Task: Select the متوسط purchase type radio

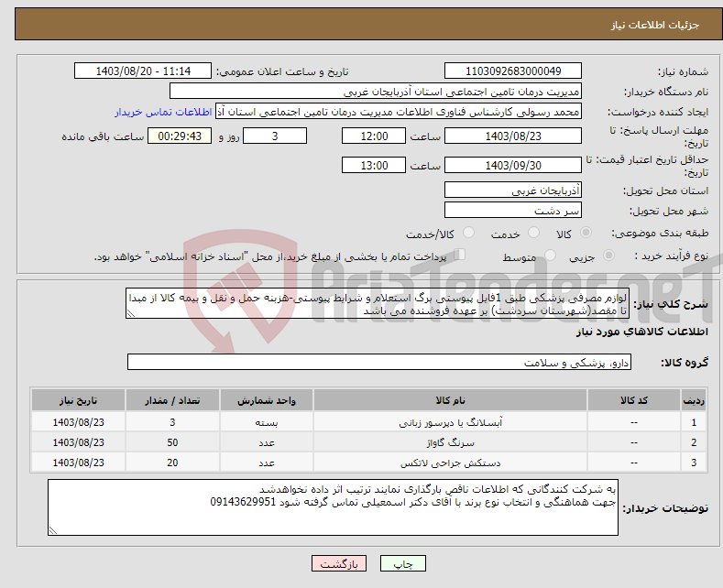Action: 550,256
